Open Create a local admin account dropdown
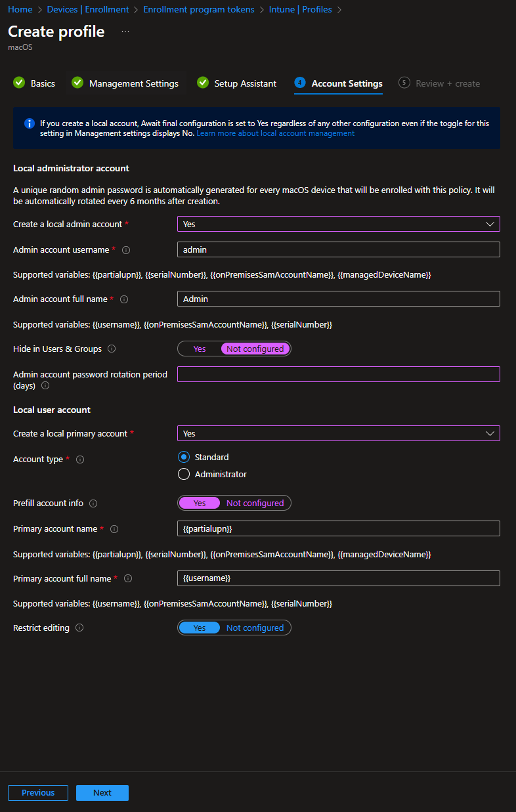The width and height of the screenshot is (516, 812). click(338, 224)
